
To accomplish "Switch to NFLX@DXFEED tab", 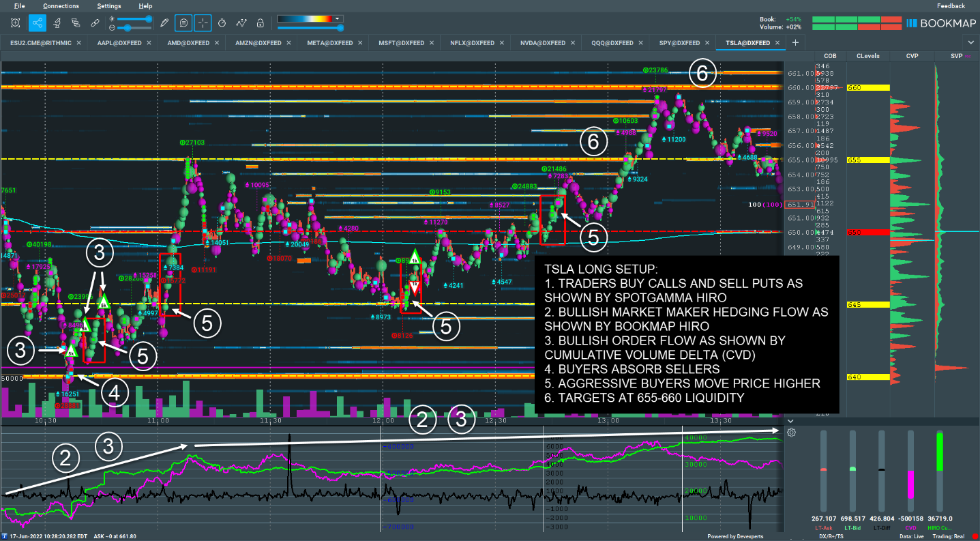I will tap(472, 42).
